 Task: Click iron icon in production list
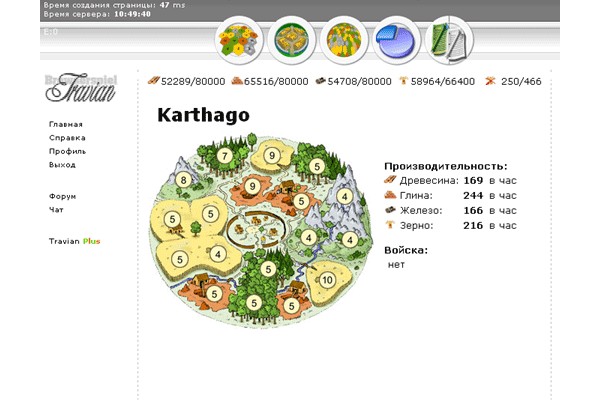coord(390,210)
